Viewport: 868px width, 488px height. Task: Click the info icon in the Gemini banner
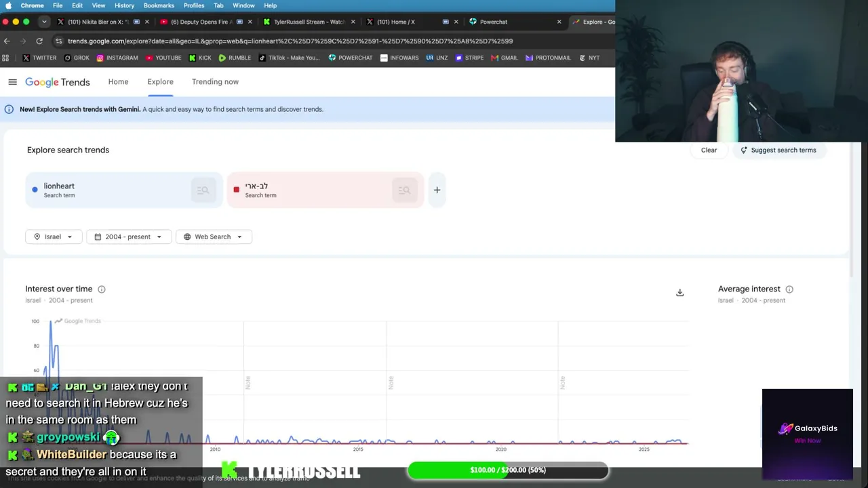pos(9,109)
